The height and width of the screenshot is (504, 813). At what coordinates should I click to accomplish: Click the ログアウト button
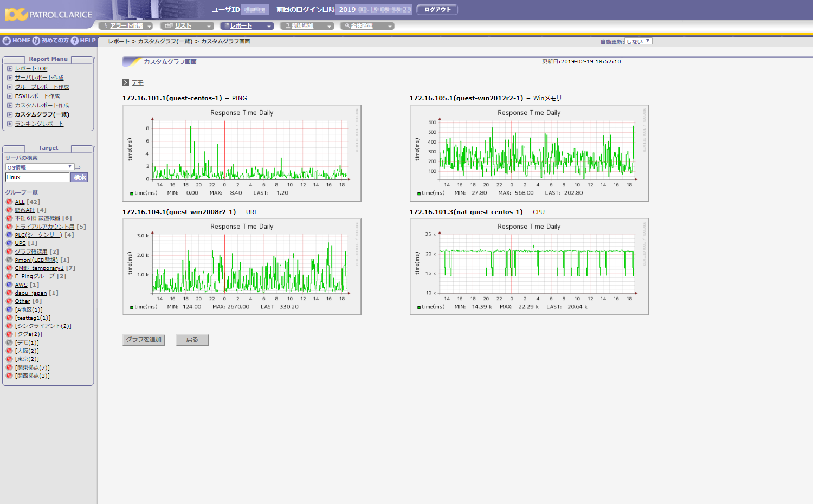point(437,10)
